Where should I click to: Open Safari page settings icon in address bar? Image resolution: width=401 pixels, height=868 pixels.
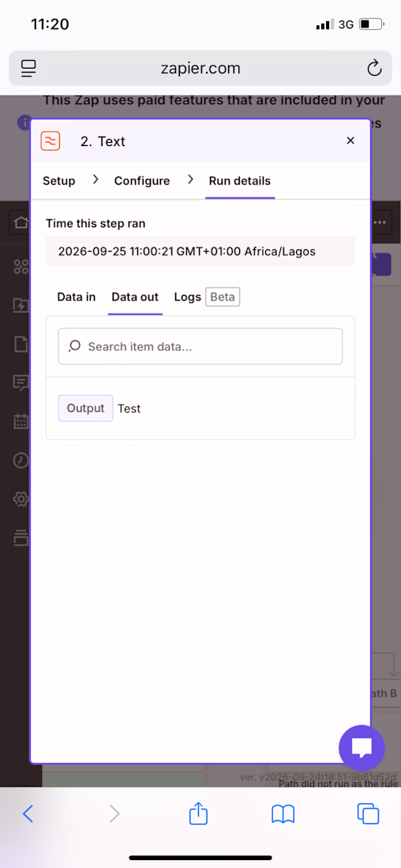28,68
